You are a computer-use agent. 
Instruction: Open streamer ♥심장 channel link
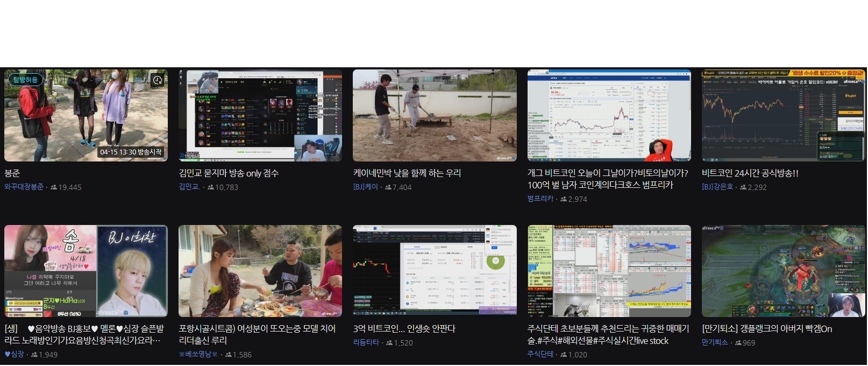pyautogui.click(x=15, y=354)
